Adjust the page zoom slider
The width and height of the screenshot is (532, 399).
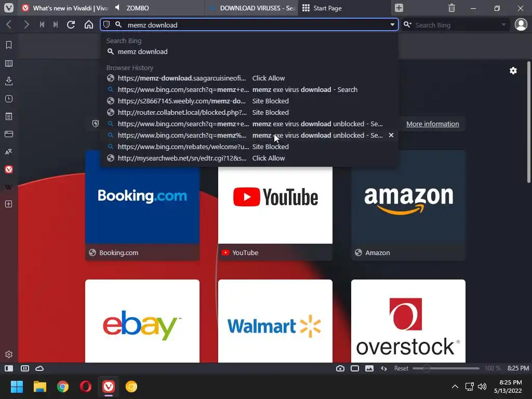446,368
